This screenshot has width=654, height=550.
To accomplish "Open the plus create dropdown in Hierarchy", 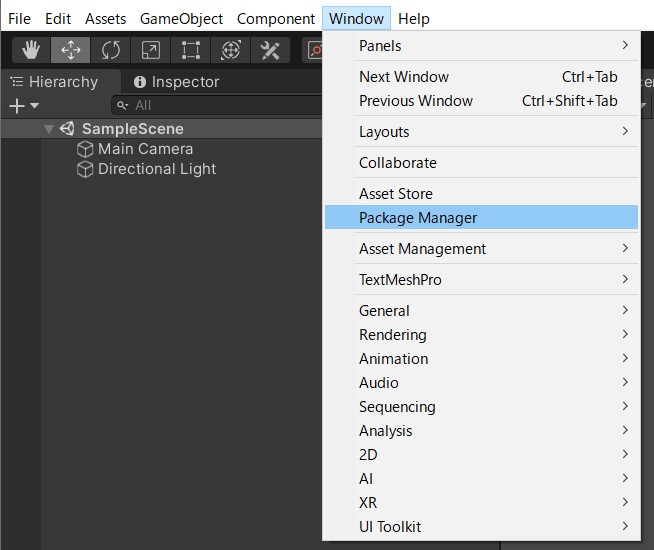I will tap(23, 105).
